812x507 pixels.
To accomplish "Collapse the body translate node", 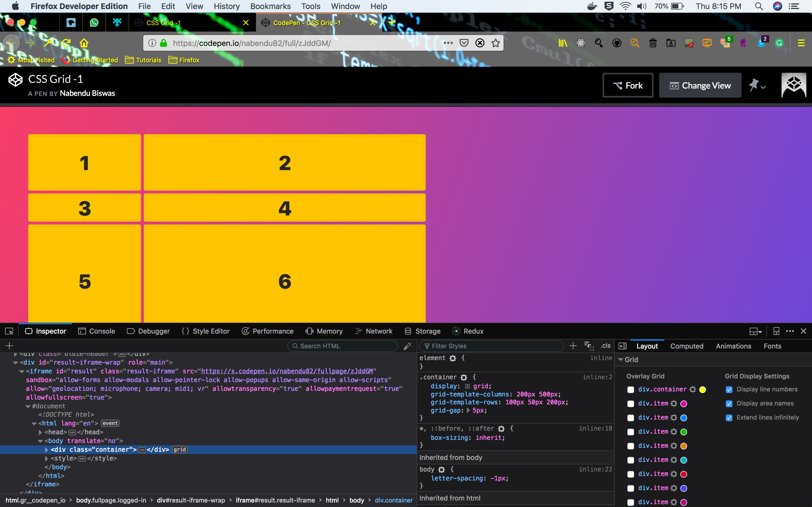I will tap(40, 441).
